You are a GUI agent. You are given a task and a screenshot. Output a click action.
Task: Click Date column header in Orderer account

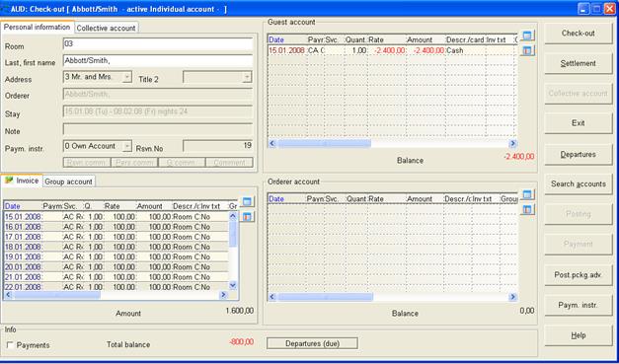coord(287,199)
